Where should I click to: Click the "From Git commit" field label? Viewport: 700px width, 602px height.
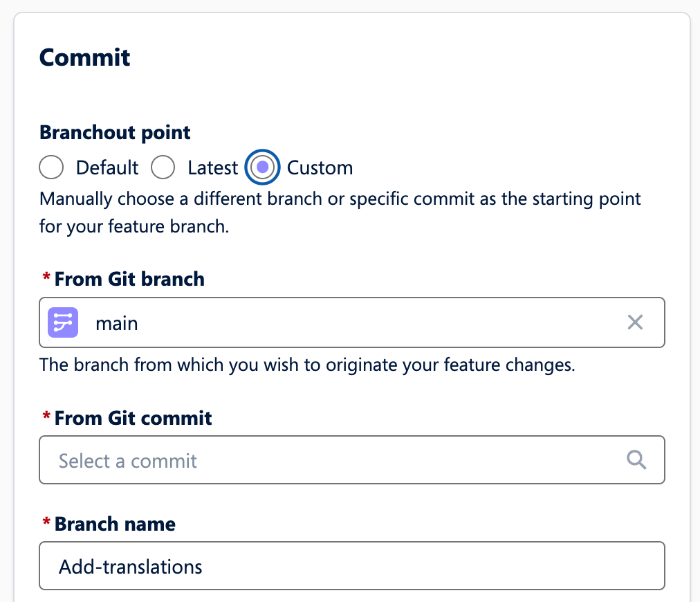(x=133, y=418)
